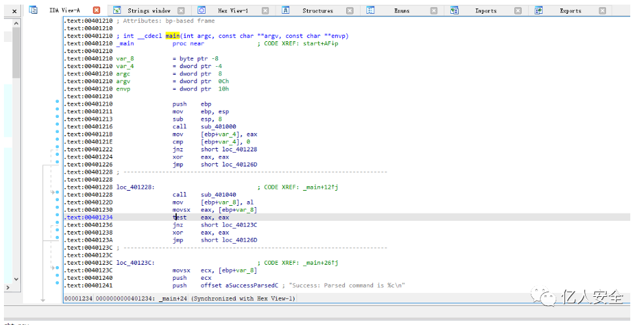This screenshot has width=644, height=325.
Task: Toggle breakpoint dot at address 00401236
Action: 57,223
